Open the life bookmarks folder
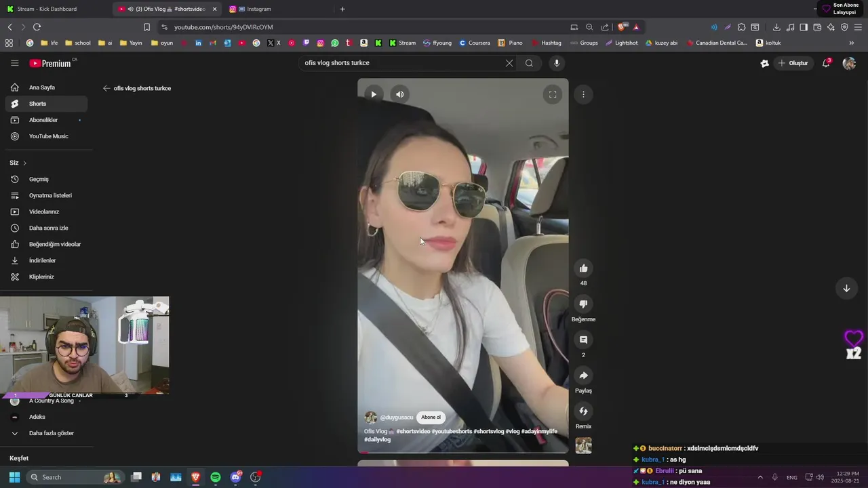The width and height of the screenshot is (868, 488). click(50, 43)
